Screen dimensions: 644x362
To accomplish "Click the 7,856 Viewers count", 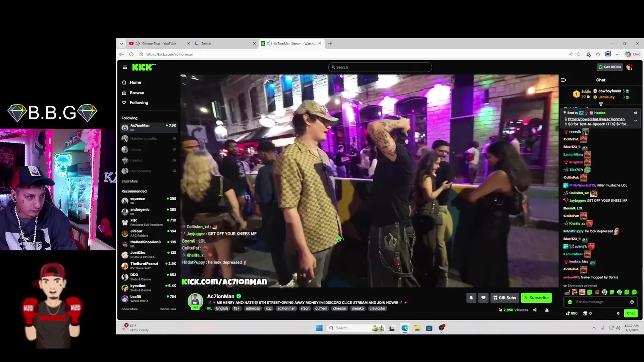I will pyautogui.click(x=513, y=310).
